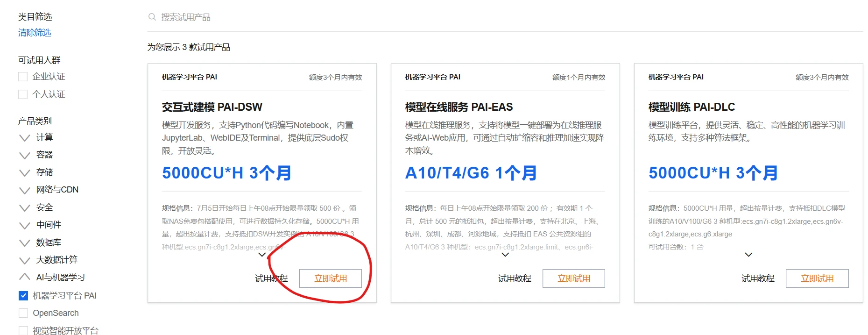Click 立即试用 on the PAI-DSW card
This screenshot has width=868, height=335.
point(331,278)
